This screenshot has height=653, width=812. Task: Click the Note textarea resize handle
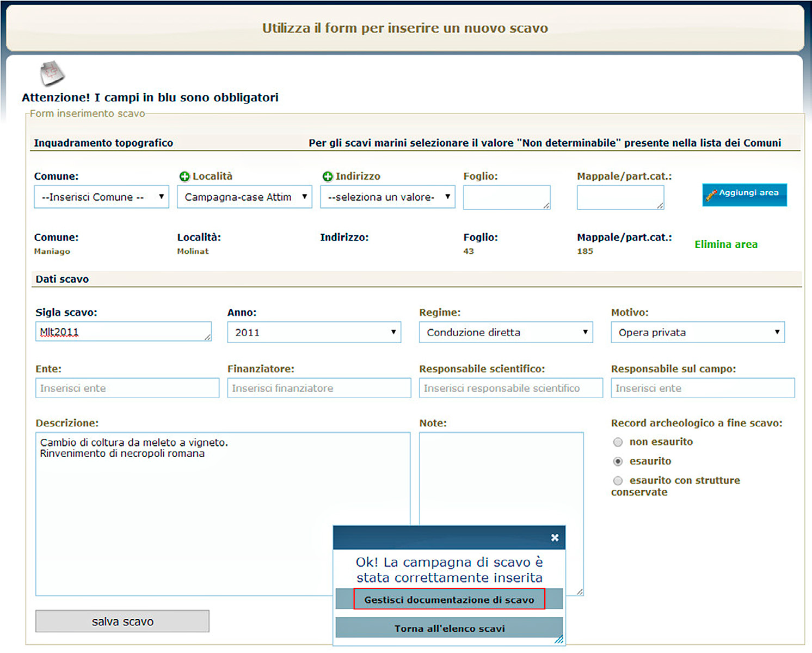tap(580, 591)
